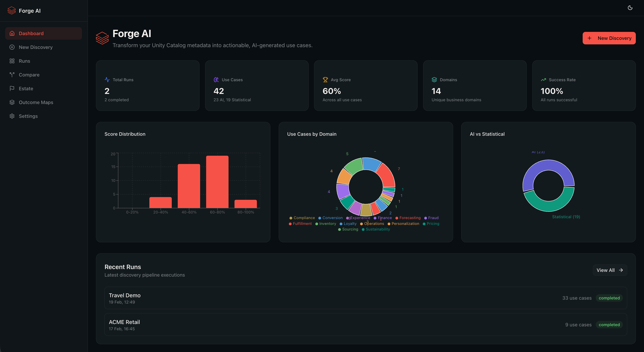Click the "Statistical (19)" chart label
The width and height of the screenshot is (644, 352).
click(566, 217)
